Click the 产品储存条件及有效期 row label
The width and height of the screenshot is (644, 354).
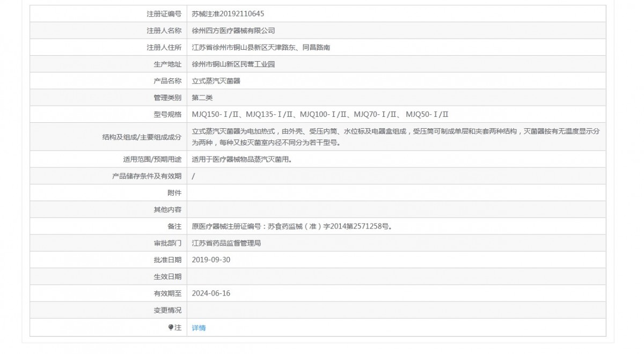pyautogui.click(x=147, y=176)
